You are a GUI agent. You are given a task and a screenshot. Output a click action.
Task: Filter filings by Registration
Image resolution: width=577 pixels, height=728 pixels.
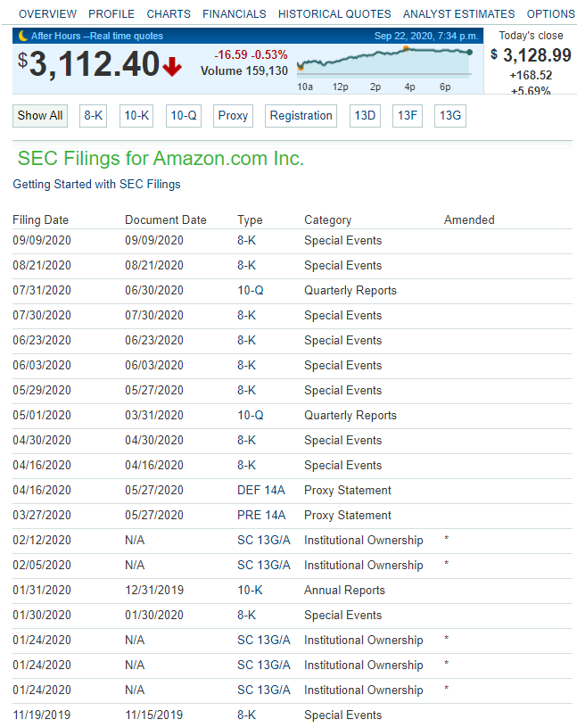(301, 116)
